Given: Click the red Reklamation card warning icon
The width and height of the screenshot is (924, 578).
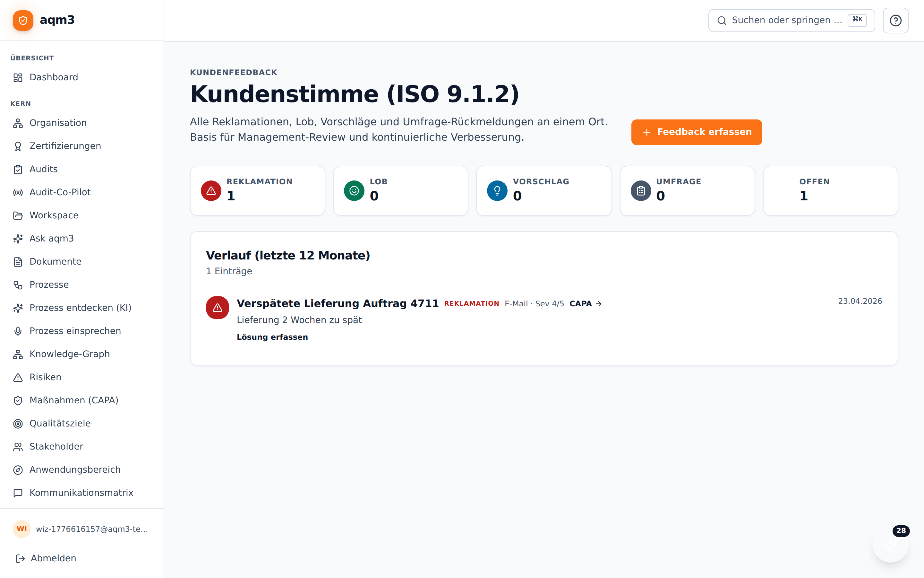Looking at the screenshot, I should coord(211,191).
